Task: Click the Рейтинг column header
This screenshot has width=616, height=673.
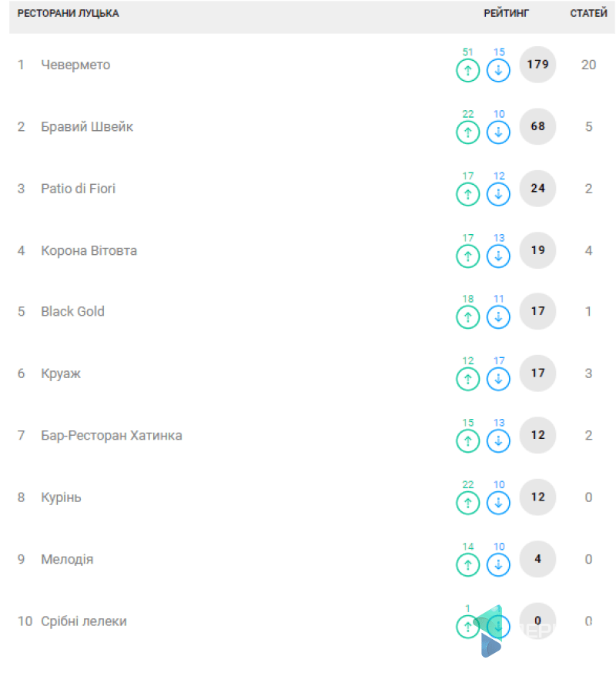Action: coord(506,14)
